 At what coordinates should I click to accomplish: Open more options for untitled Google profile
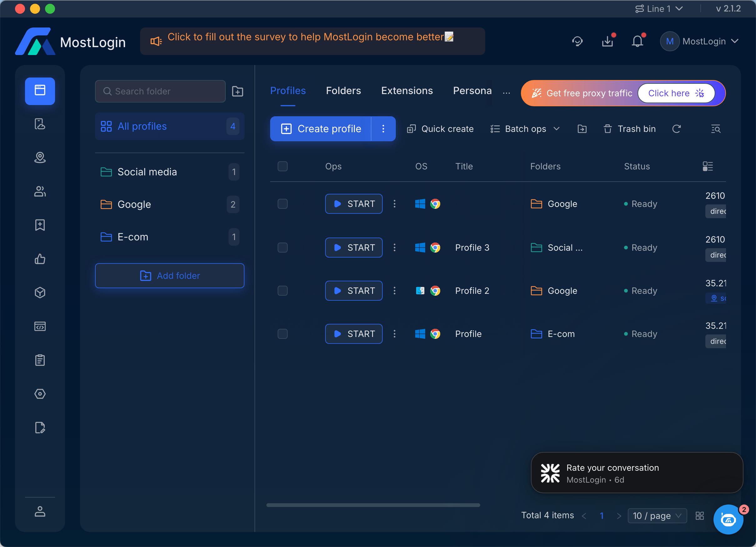[x=394, y=204]
